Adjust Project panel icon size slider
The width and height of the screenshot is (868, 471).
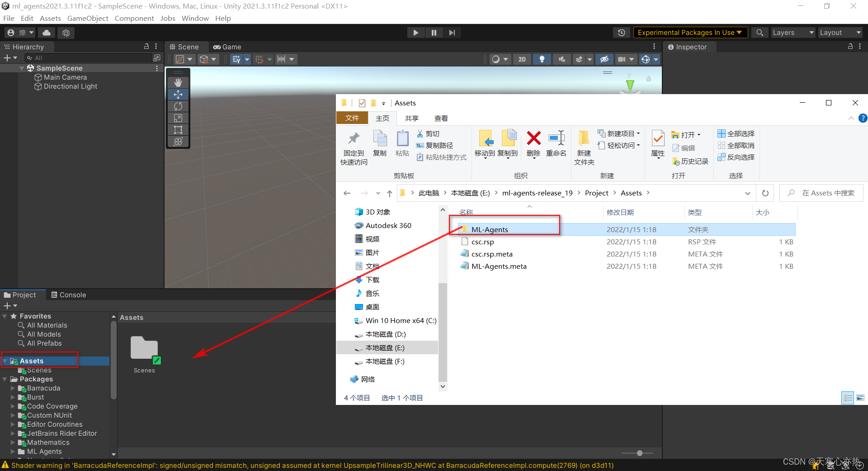point(639,453)
